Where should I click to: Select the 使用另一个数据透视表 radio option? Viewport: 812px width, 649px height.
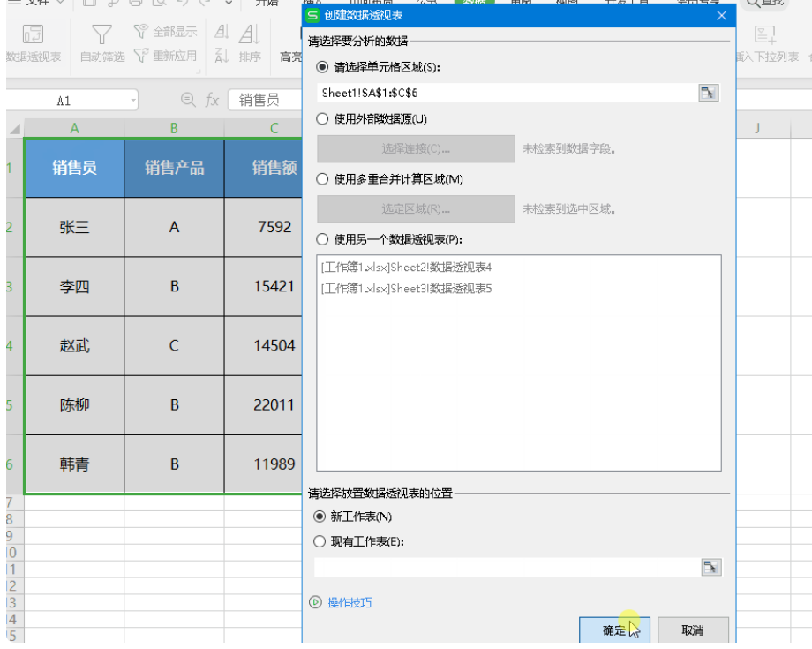(322, 238)
